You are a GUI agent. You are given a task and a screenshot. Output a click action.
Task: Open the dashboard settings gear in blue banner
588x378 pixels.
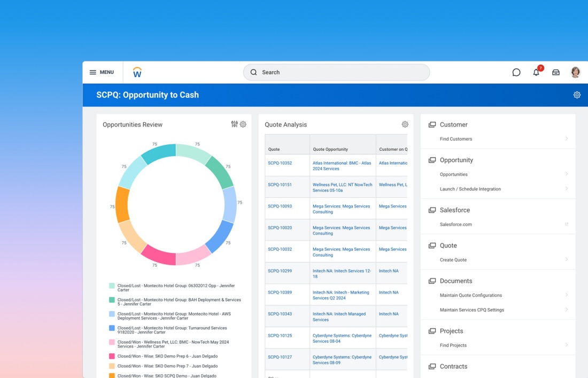[577, 95]
